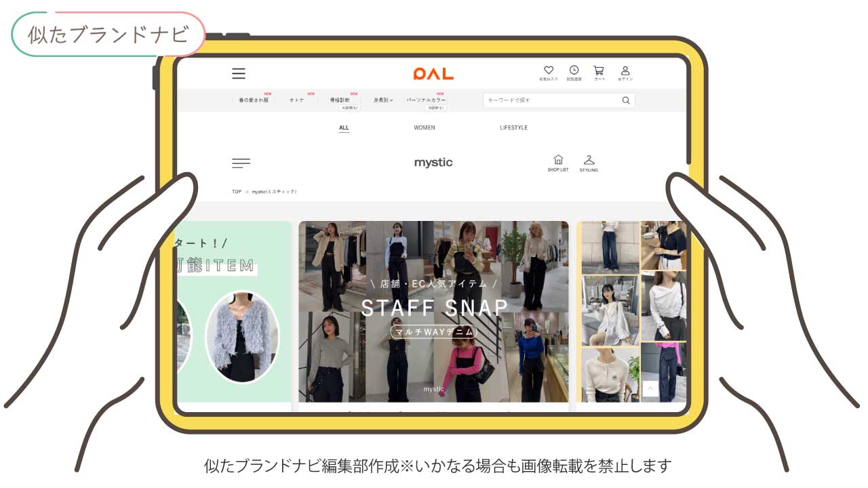Click the scroll-to-top arrow button

(x=650, y=388)
